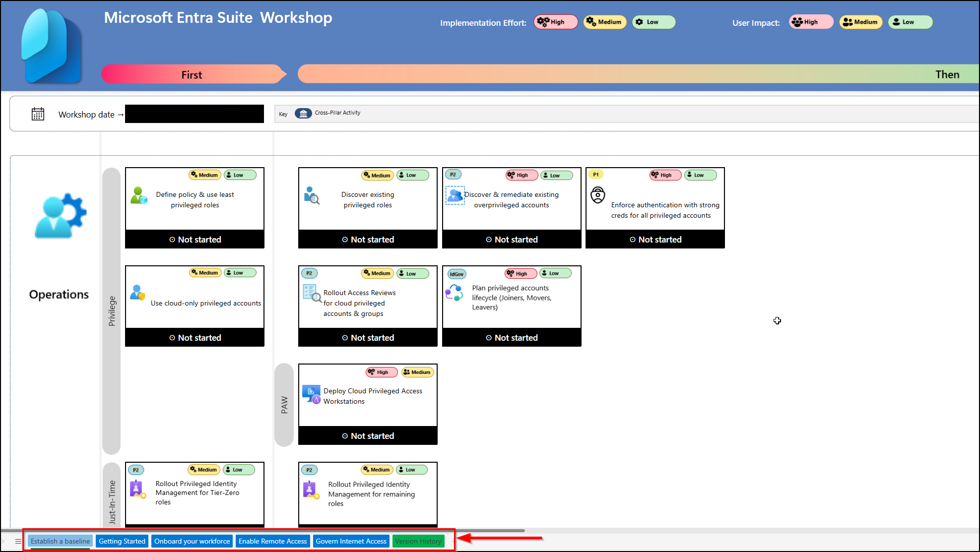
Task: Open the Govern Internet Access tab
Action: (x=351, y=541)
